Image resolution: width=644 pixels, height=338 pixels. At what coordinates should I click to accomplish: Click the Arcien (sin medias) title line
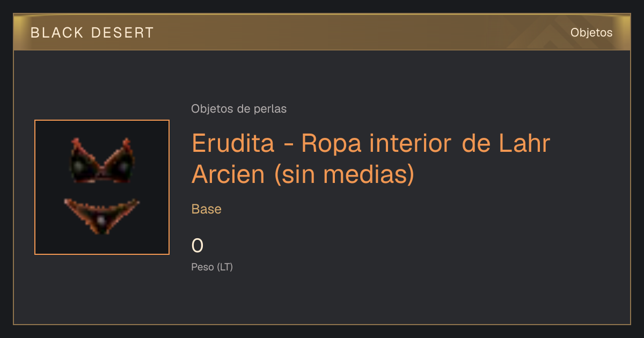click(303, 174)
